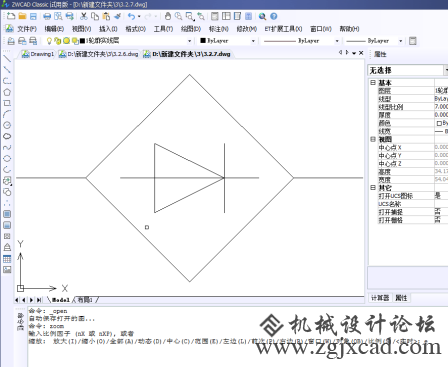This screenshot has height=368, width=448.
Task: Collapse the 视图 properties section
Action: (373, 139)
